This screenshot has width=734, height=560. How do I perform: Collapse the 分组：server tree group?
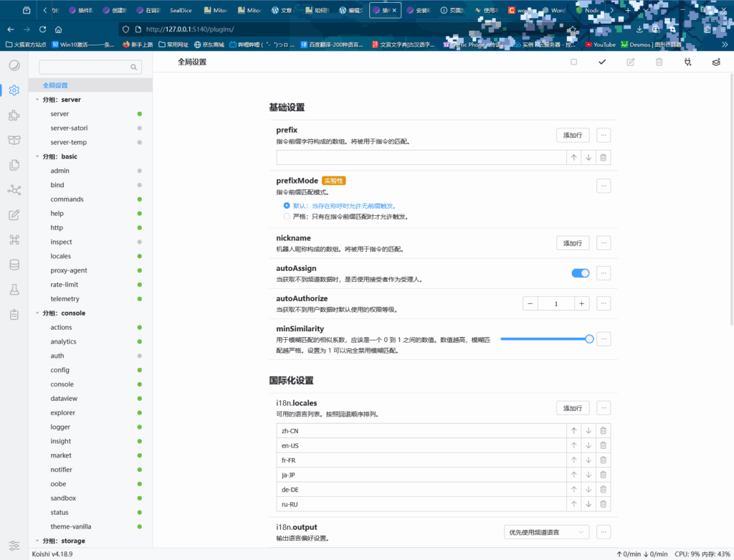coord(37,100)
